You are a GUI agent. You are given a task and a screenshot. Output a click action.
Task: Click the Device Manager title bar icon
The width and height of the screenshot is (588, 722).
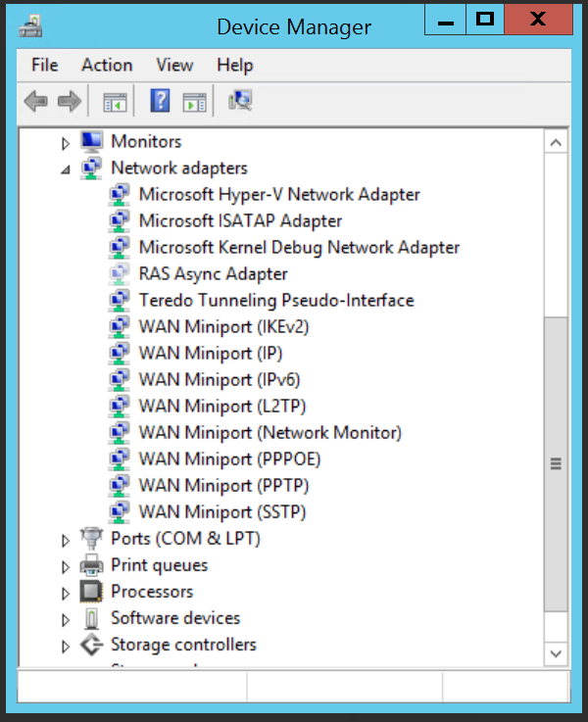point(30,25)
